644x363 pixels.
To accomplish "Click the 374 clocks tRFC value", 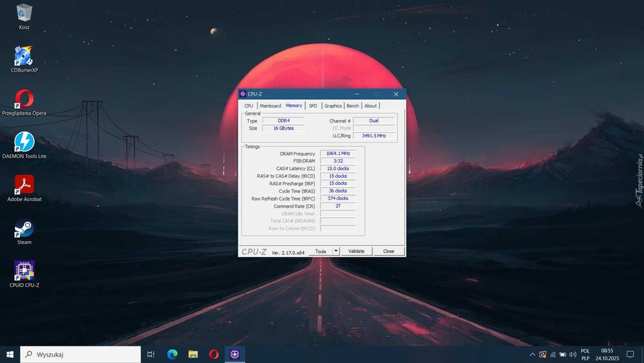I will point(338,198).
